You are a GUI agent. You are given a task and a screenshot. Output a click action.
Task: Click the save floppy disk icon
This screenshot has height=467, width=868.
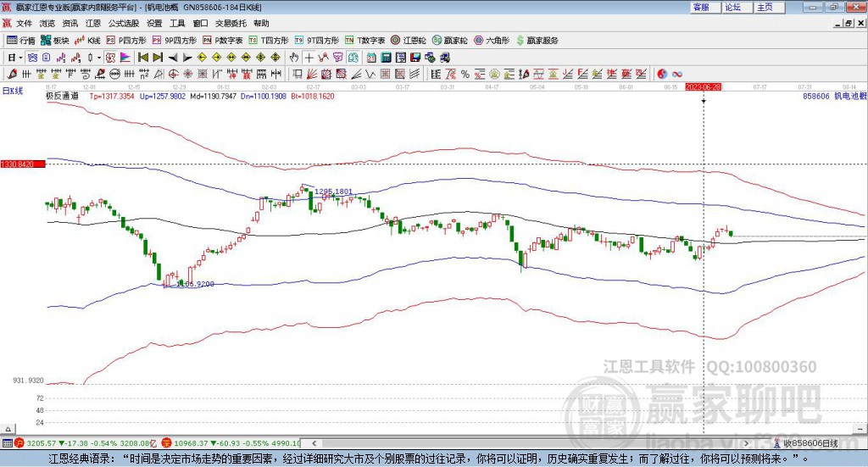tap(415, 58)
